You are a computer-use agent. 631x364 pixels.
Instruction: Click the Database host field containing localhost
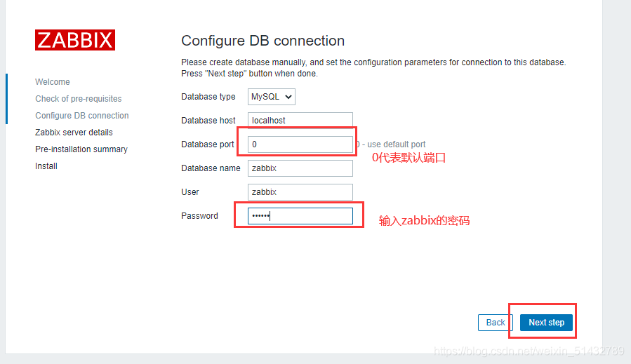(300, 120)
